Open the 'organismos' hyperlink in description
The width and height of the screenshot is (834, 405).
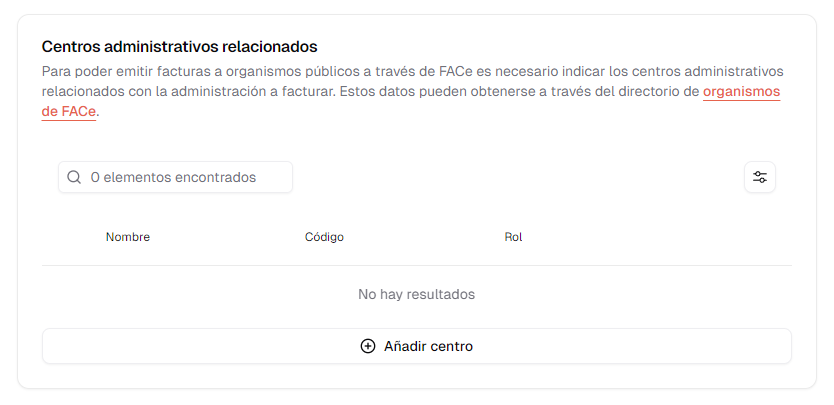[x=741, y=92]
